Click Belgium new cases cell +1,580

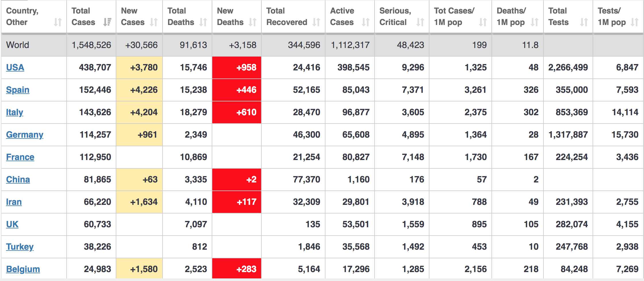[139, 268]
